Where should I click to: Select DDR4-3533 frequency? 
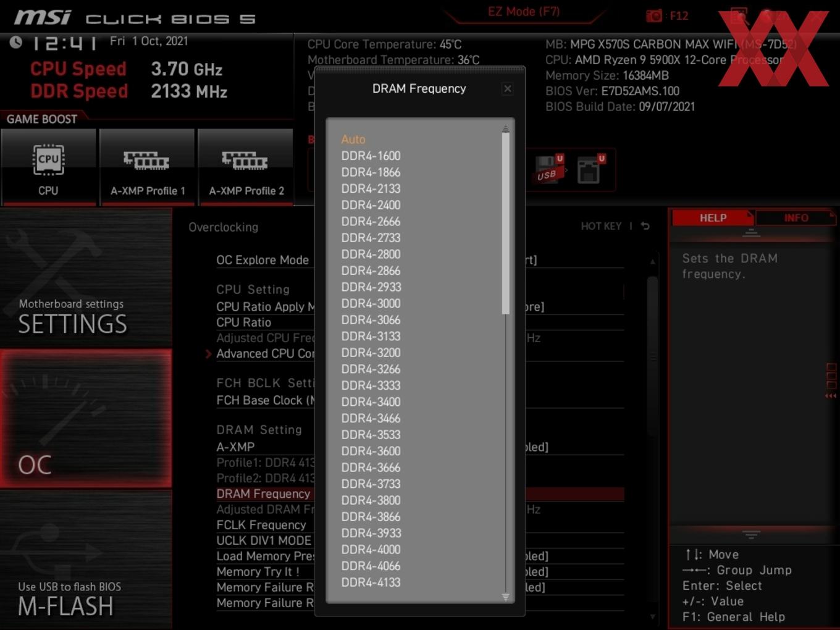(371, 435)
